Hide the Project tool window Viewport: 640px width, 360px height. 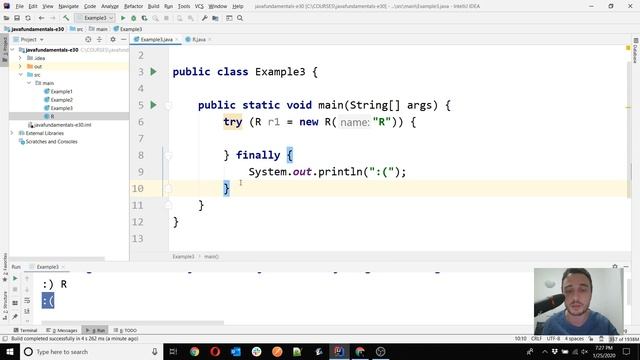coord(124,40)
